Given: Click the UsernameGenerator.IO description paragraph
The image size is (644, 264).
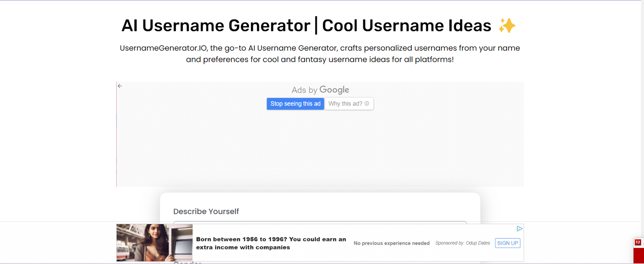Looking at the screenshot, I should click(320, 54).
